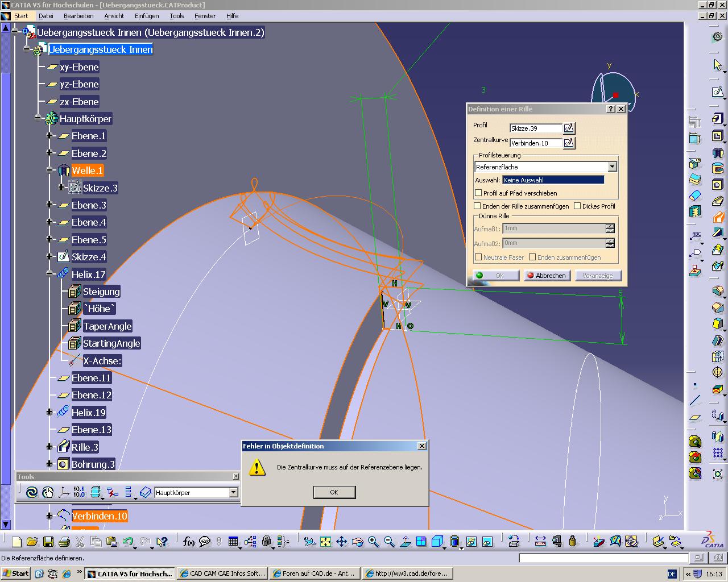Open the Tools menu
This screenshot has width=728, height=582.
(177, 16)
